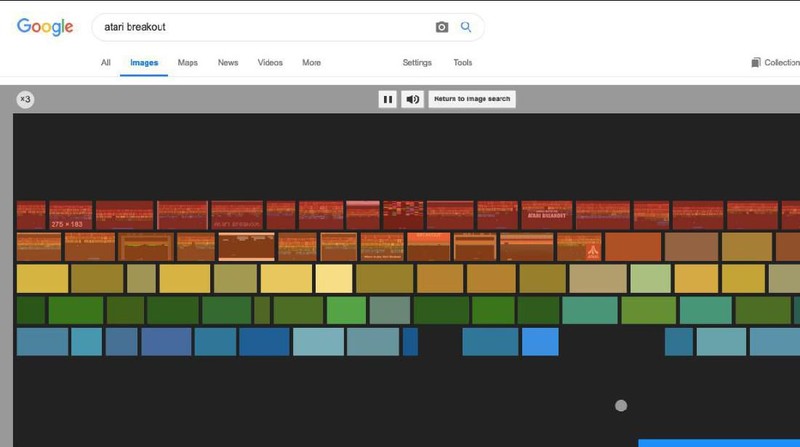Click the gray bouncing ball
800x447 pixels.
(x=620, y=405)
